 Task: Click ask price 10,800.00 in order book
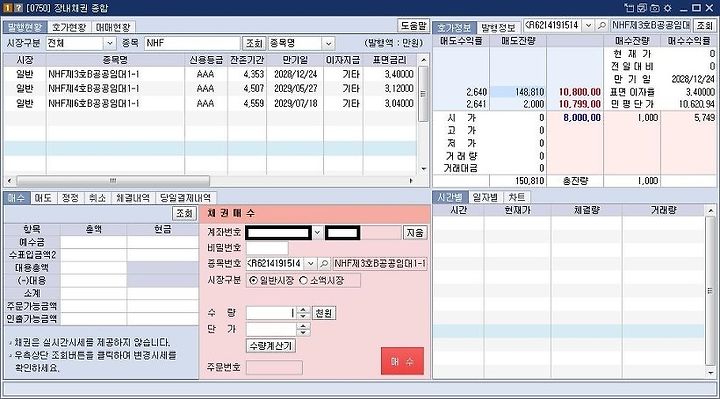pos(579,92)
